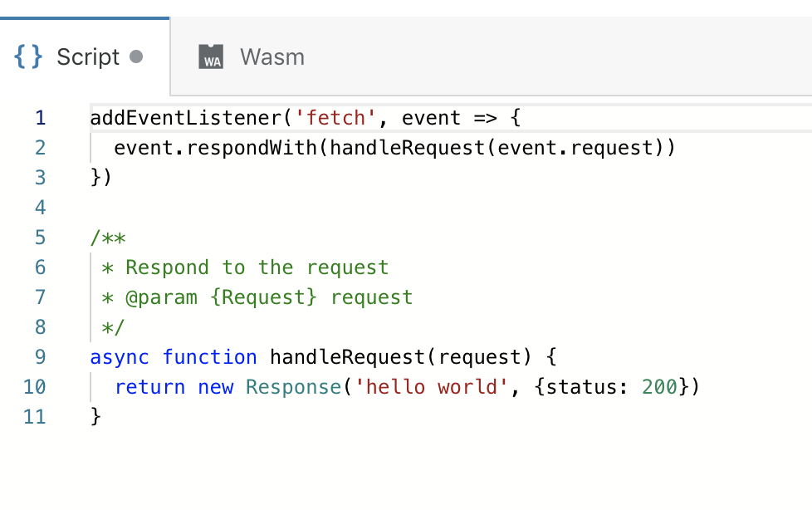Click the status code 200 value
Viewport: 812px width, 510px height.
(659, 388)
